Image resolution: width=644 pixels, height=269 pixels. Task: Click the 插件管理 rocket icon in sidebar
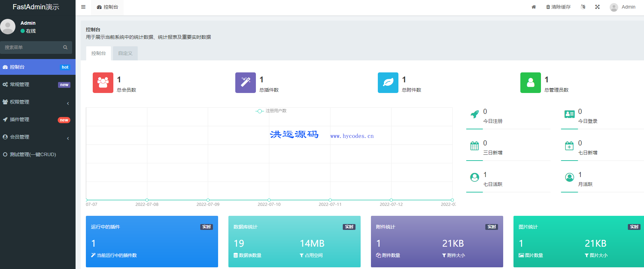click(5, 119)
